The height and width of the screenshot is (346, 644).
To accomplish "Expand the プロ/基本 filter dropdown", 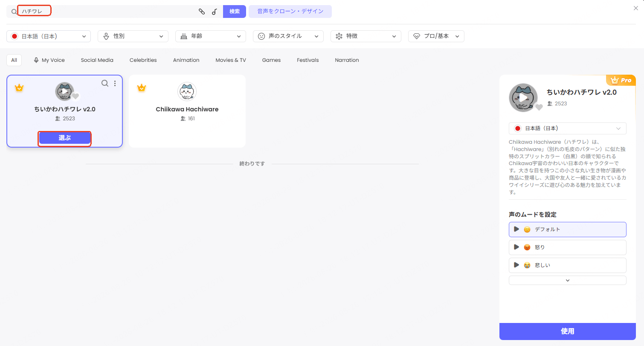I will click(x=436, y=36).
